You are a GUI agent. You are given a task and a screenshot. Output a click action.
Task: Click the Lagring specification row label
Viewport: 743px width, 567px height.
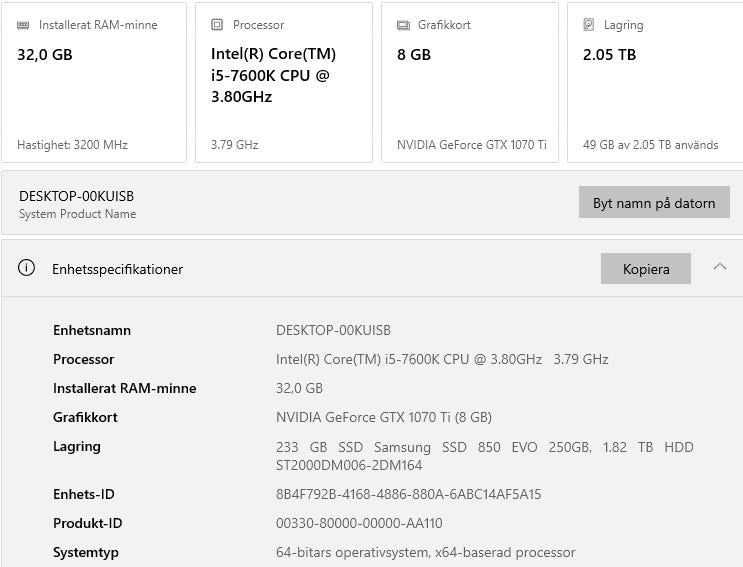click(77, 447)
